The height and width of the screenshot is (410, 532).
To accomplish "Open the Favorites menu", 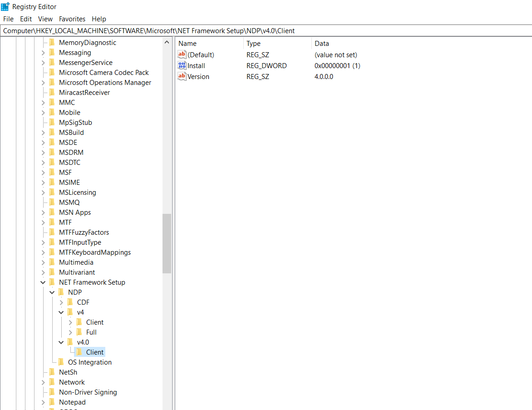I will pos(72,19).
